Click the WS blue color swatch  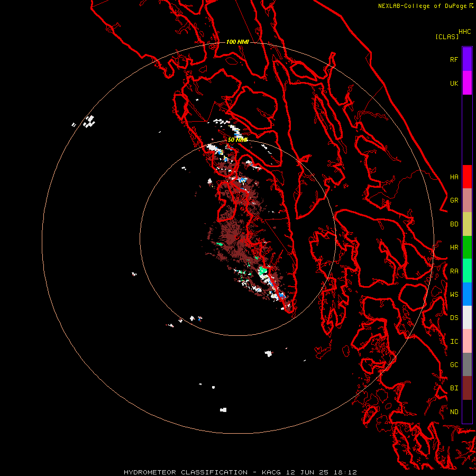click(x=467, y=294)
